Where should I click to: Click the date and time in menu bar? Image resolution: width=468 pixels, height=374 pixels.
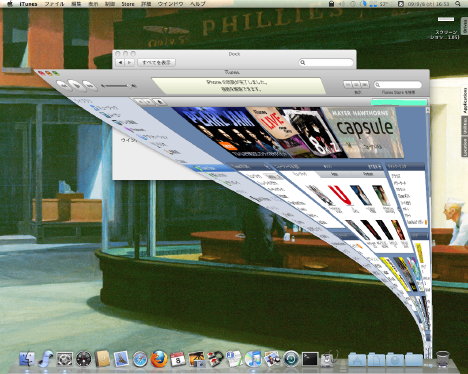tap(428, 4)
